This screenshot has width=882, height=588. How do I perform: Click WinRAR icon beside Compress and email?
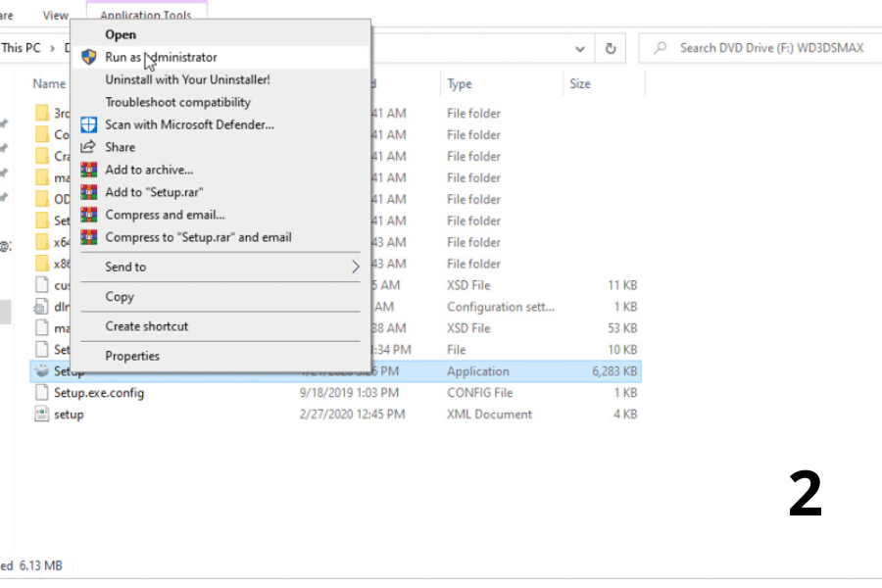tap(89, 215)
